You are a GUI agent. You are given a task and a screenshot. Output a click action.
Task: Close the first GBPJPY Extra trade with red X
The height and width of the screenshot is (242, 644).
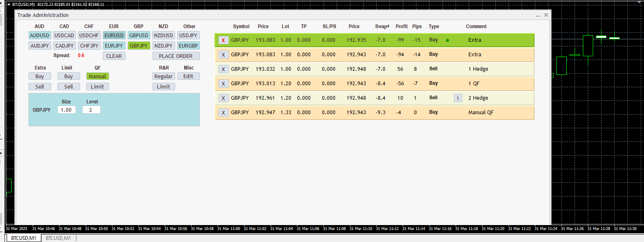[223, 40]
